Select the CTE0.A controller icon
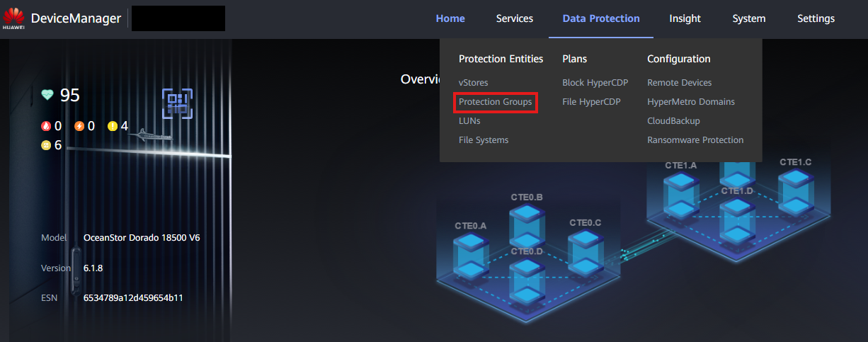The height and width of the screenshot is (342, 868). coord(470,255)
